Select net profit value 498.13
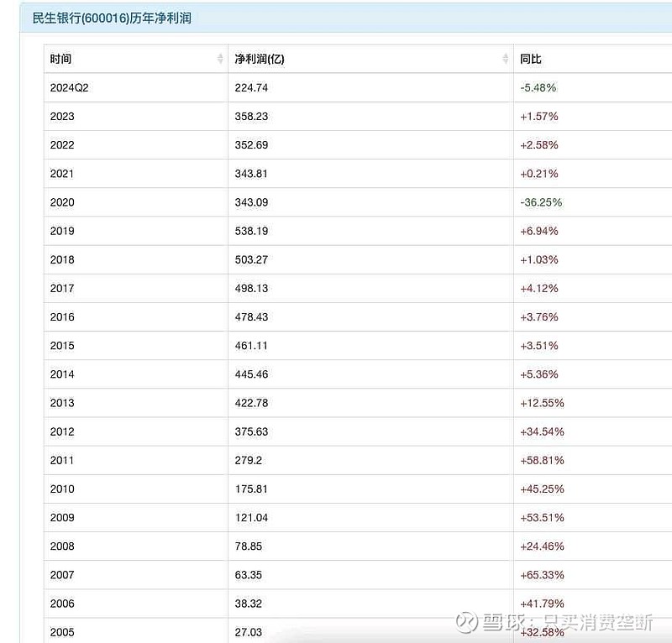Image resolution: width=672 pixels, height=643 pixels. click(x=251, y=289)
